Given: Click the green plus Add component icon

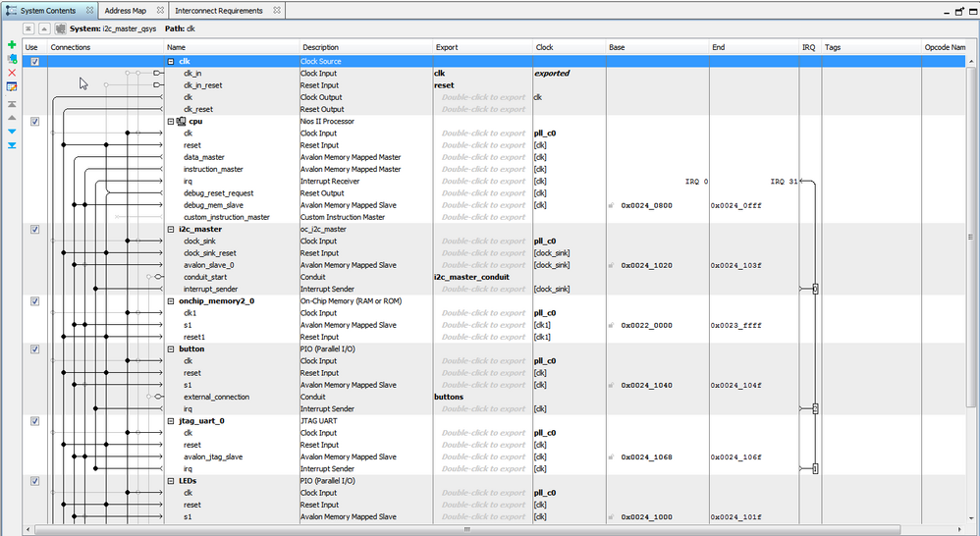Looking at the screenshot, I should [x=11, y=45].
